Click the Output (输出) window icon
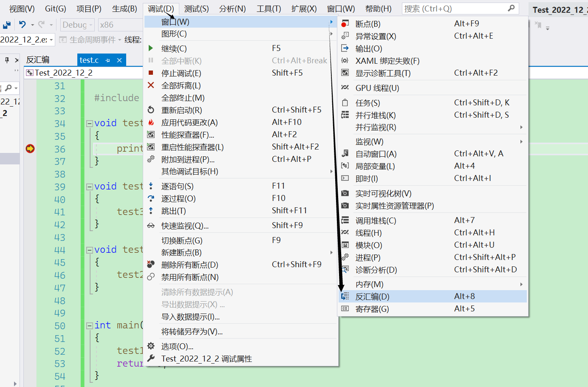The image size is (588, 387). pyautogui.click(x=345, y=48)
